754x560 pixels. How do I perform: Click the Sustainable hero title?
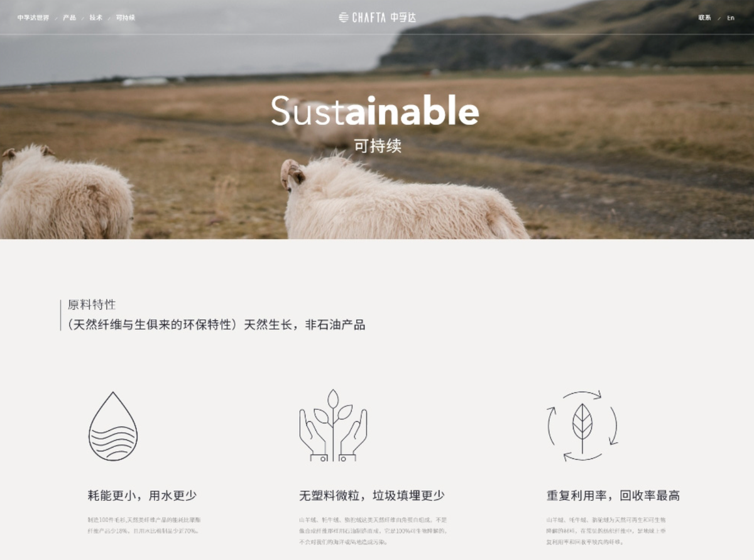click(375, 111)
